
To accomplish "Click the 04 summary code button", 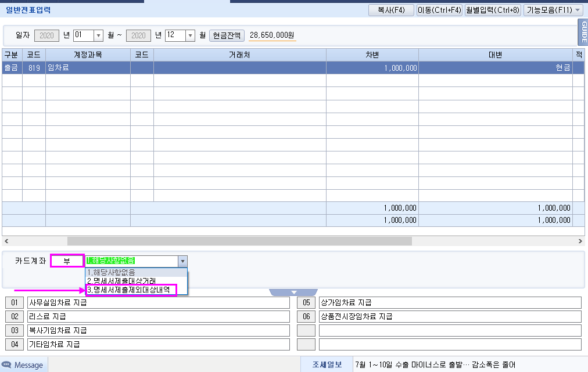I will pyautogui.click(x=15, y=344).
